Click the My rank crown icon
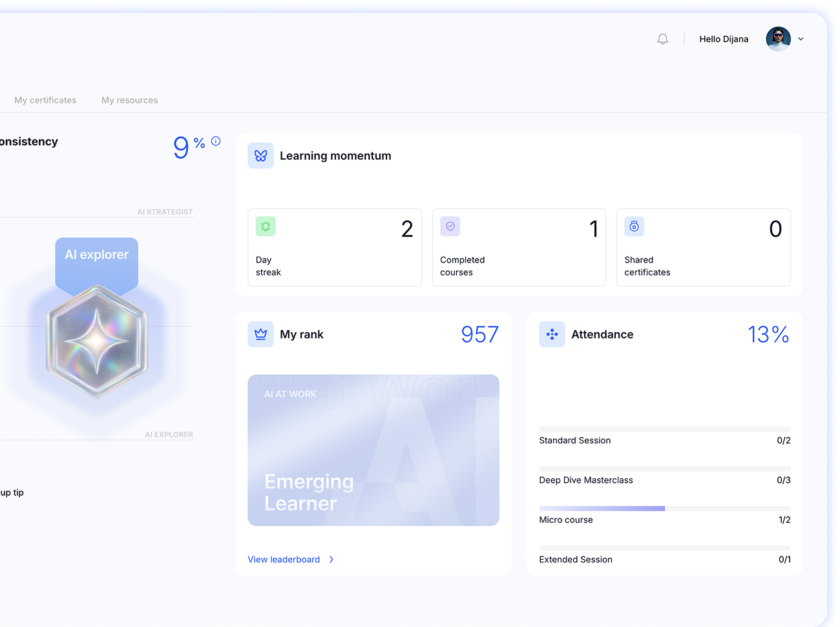This screenshot has width=840, height=627. 260,334
